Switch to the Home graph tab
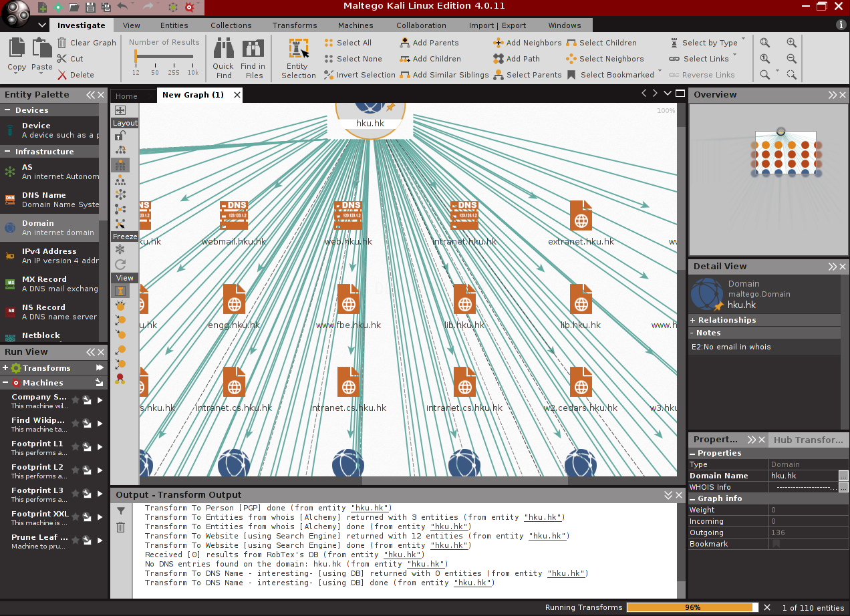 127,96
